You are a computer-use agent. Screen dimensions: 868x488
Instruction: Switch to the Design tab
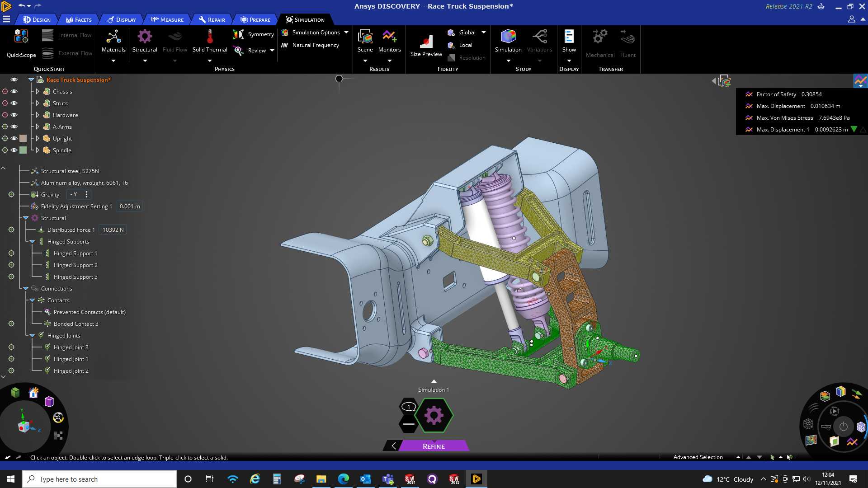(37, 19)
